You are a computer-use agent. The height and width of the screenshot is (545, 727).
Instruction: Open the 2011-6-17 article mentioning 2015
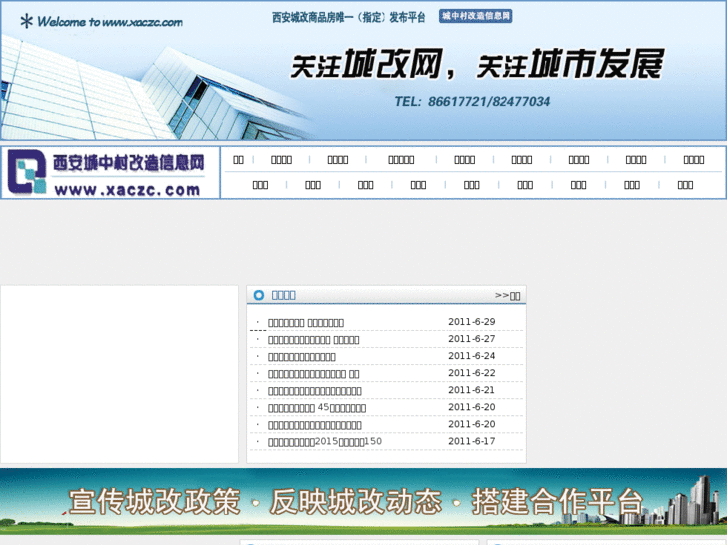pyautogui.click(x=325, y=442)
